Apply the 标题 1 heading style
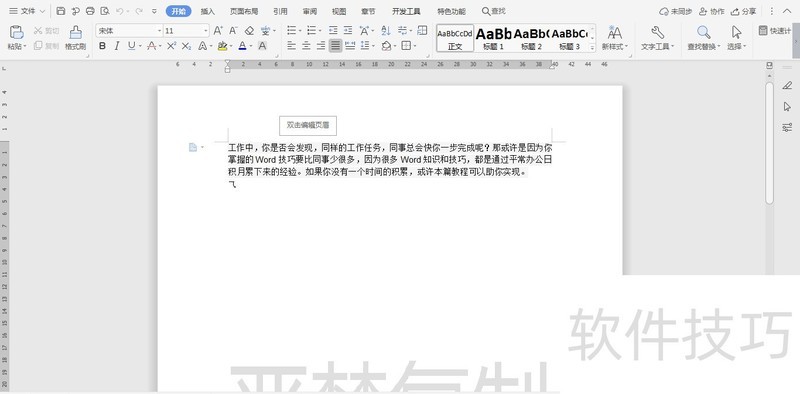 tap(493, 38)
